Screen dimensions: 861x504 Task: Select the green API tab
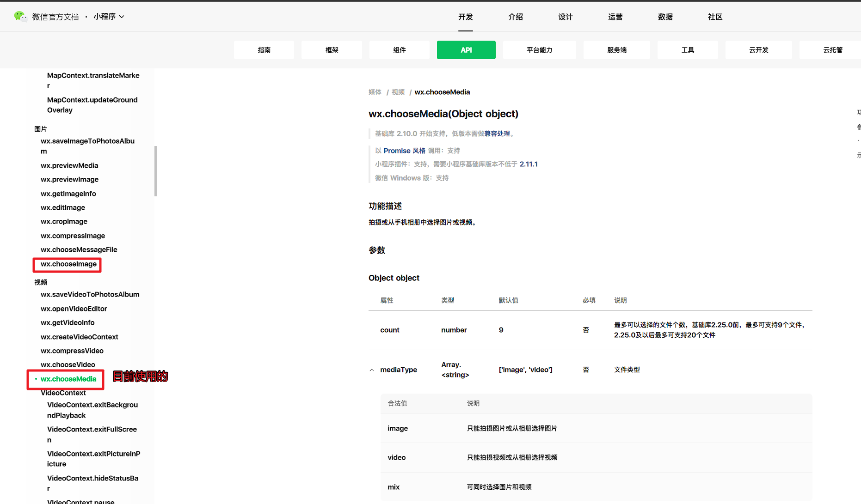pos(466,50)
